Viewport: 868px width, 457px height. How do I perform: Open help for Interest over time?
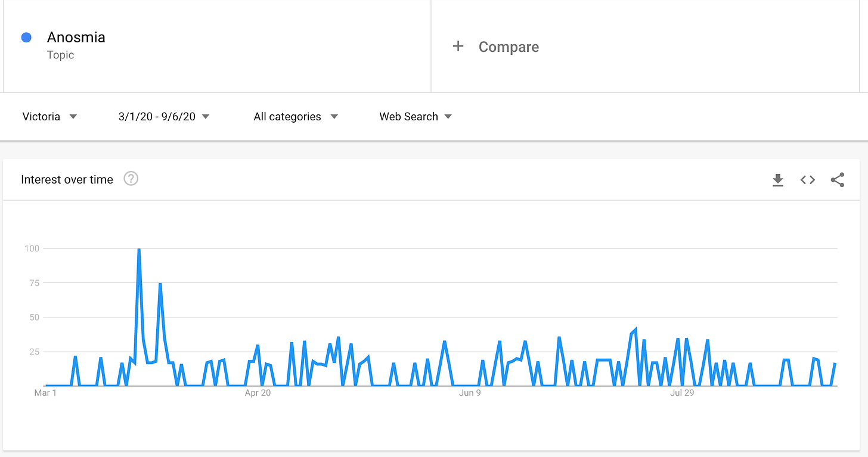pos(131,179)
